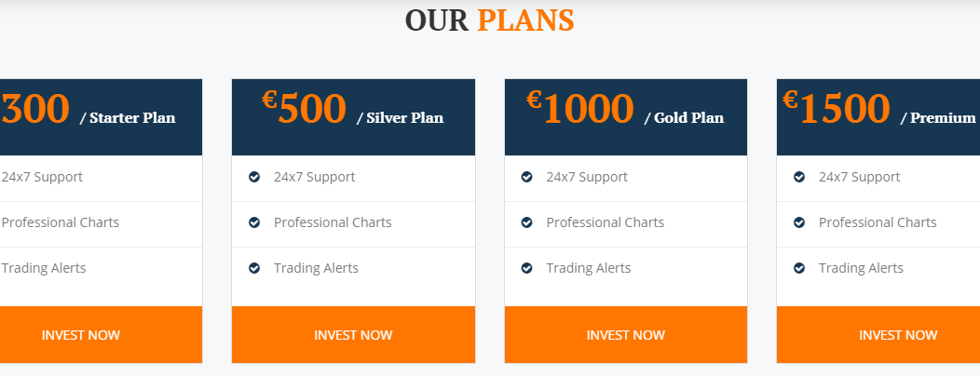
Task: Click Trading Alerts text in Starter Plan
Action: coord(44,268)
